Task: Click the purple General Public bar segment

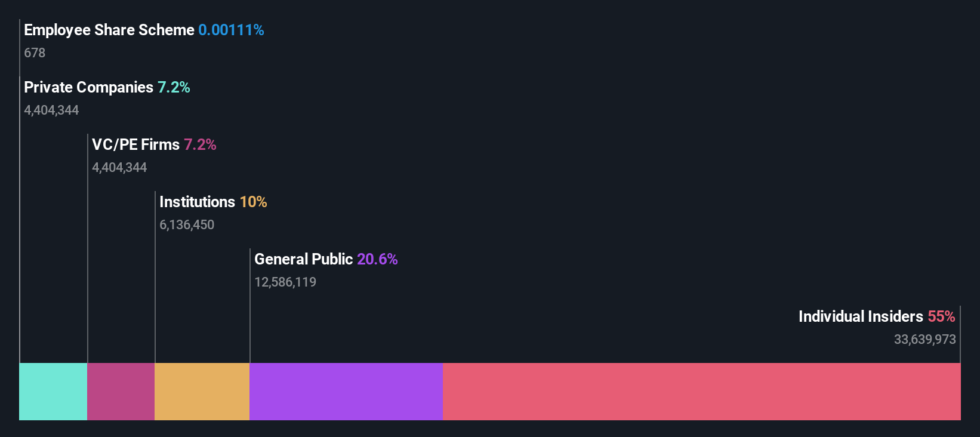Action: [x=346, y=392]
